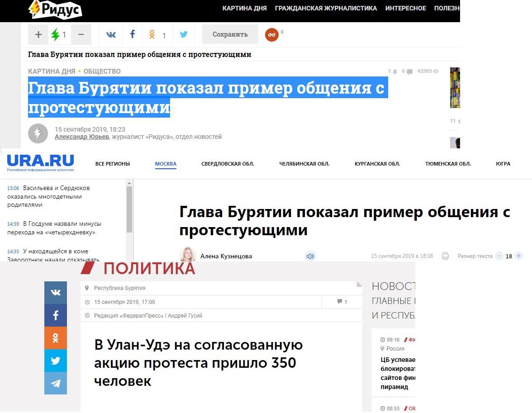
Task: Share via VK in Ридус toolbar
Action: tap(111, 34)
